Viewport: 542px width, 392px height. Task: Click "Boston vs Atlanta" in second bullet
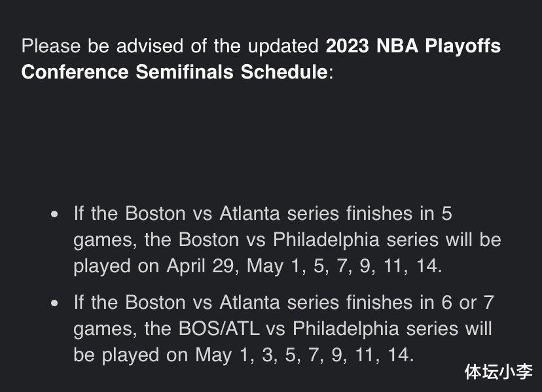(x=202, y=302)
